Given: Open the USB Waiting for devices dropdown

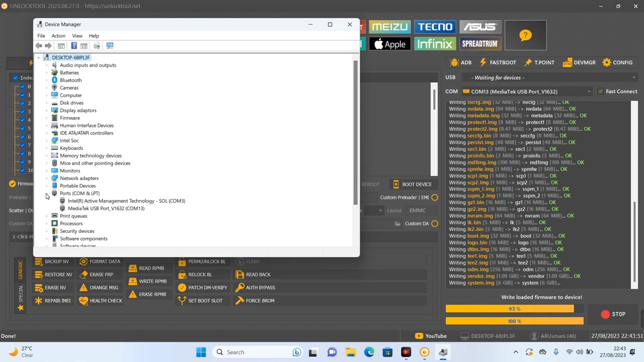Looking at the screenshot, I should click(x=550, y=77).
